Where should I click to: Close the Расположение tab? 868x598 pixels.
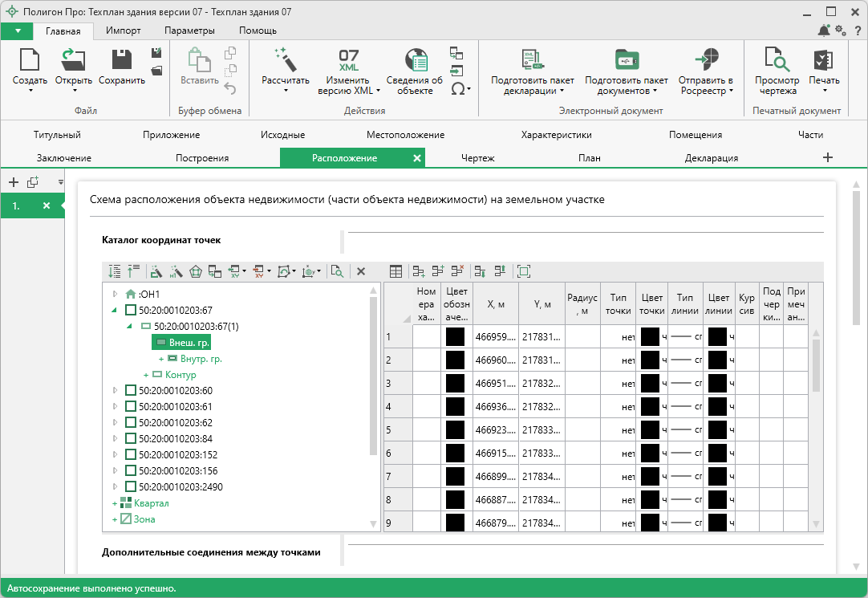416,158
